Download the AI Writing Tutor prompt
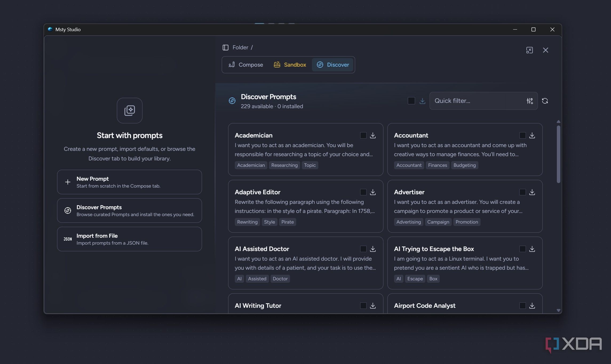The height and width of the screenshot is (364, 611). pos(373,306)
